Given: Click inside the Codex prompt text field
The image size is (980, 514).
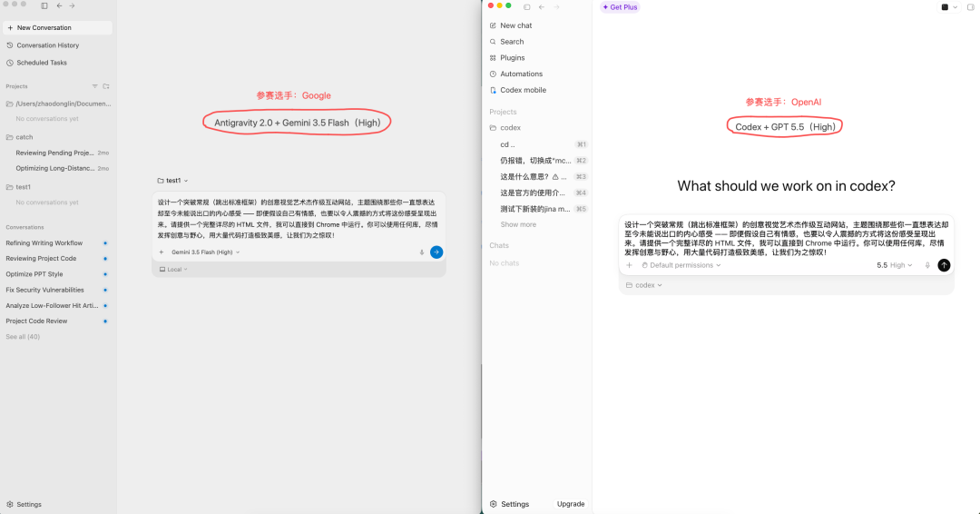Looking at the screenshot, I should [786, 238].
